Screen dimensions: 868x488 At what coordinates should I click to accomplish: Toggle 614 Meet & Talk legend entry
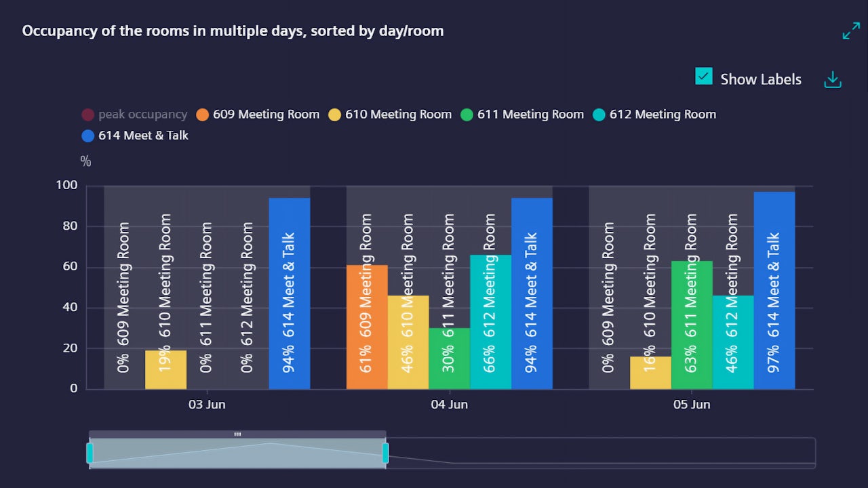(x=135, y=136)
